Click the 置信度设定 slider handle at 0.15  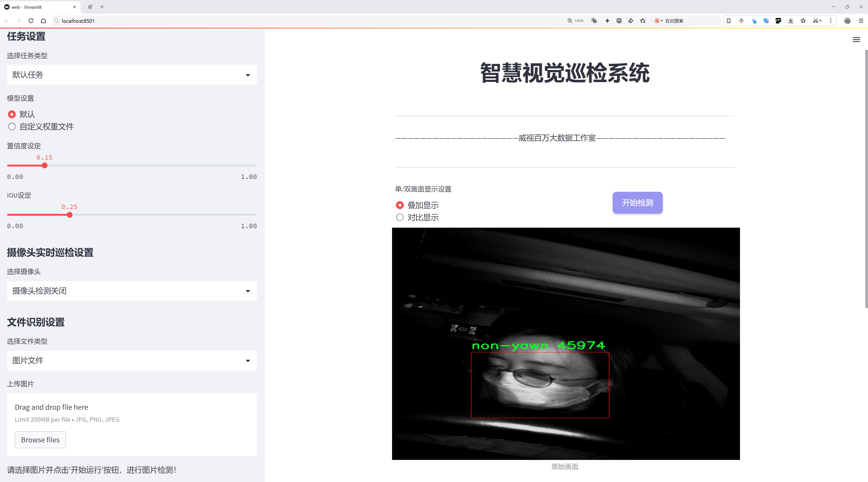point(45,166)
